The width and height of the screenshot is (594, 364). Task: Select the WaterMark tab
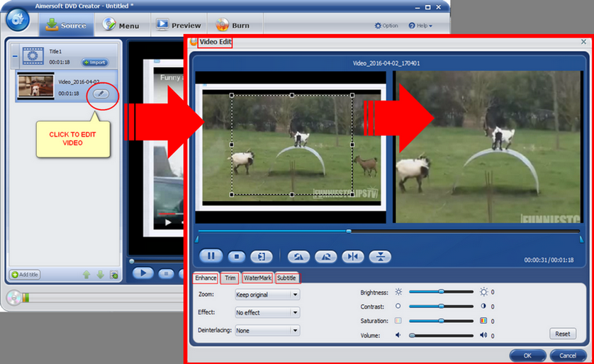(257, 278)
